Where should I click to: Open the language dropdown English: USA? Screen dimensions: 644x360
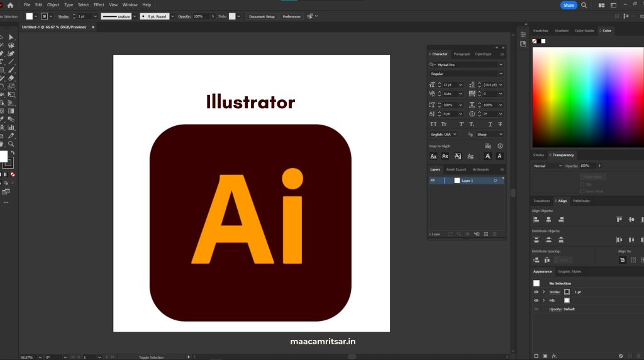(443, 135)
